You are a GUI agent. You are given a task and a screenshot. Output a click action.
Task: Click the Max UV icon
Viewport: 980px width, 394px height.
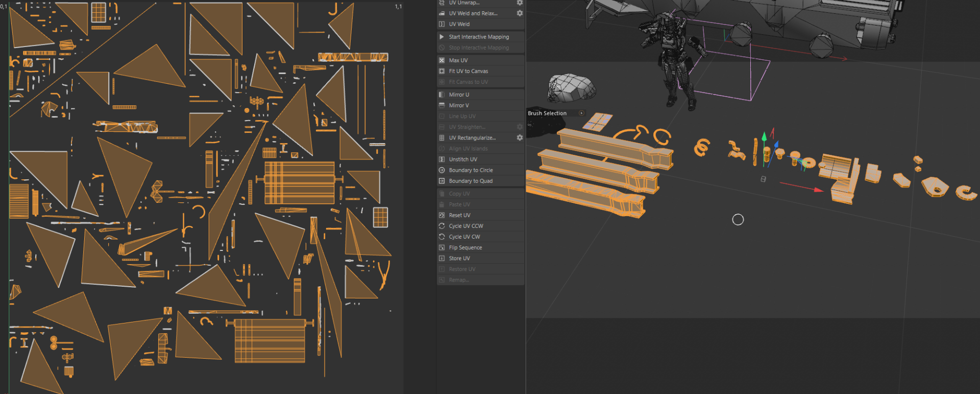click(x=442, y=60)
